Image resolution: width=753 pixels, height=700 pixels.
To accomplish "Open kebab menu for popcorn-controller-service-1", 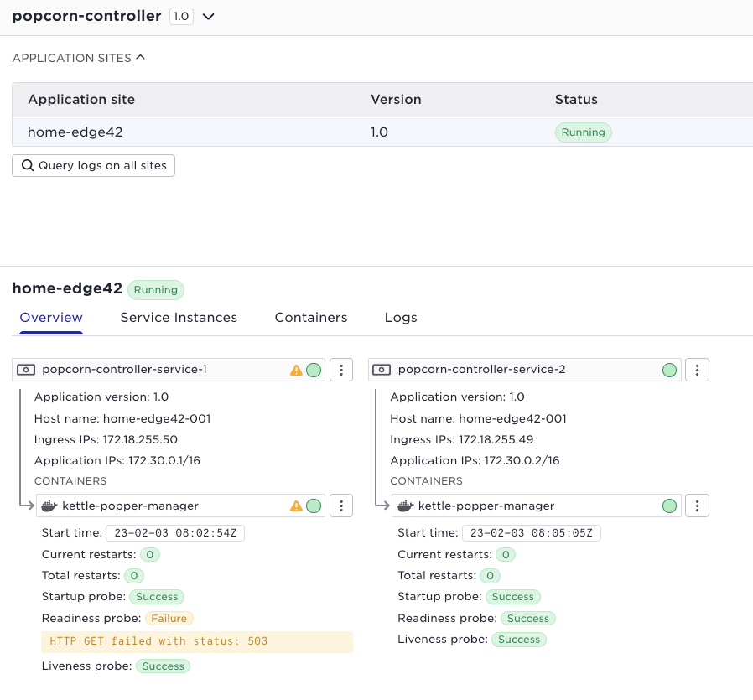I will pos(341,370).
